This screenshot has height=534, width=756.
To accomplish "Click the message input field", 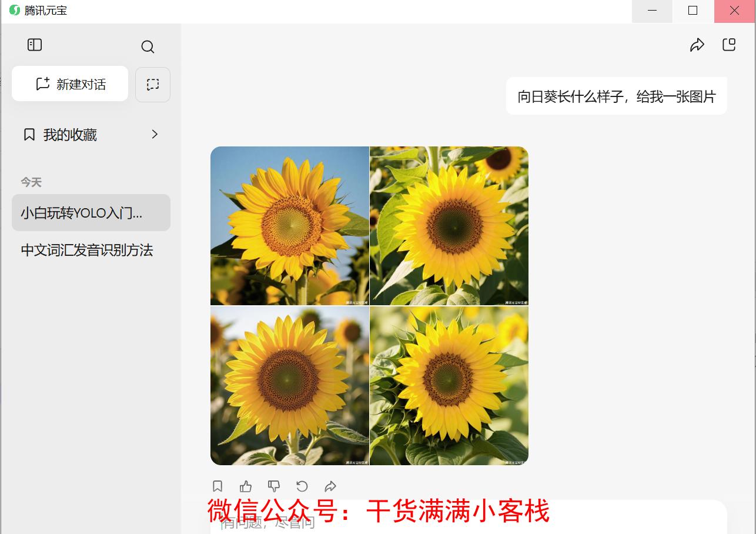I will point(468,522).
